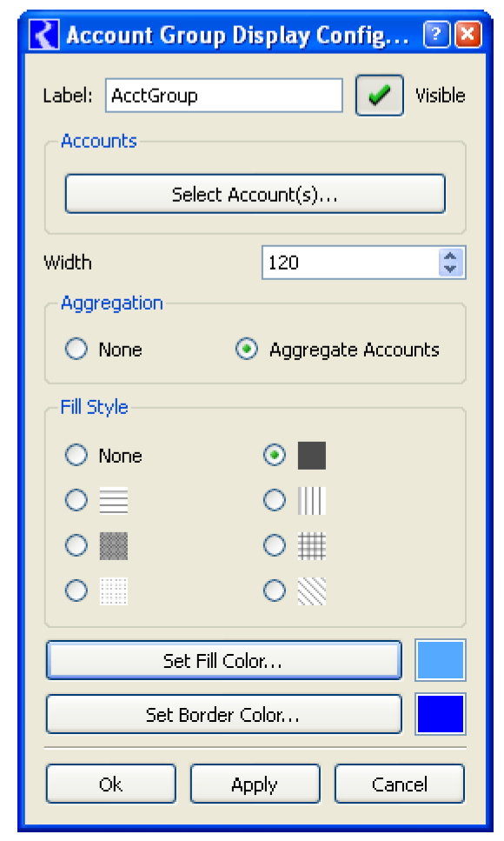Pick the diagonal stripes fill pattern
This screenshot has width=504, height=841.
[x=311, y=591]
